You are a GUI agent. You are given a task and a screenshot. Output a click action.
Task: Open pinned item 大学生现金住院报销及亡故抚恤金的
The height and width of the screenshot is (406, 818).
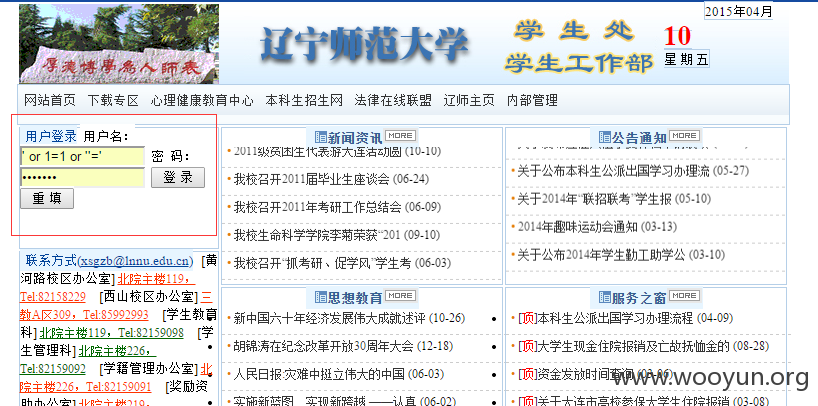[633, 346]
